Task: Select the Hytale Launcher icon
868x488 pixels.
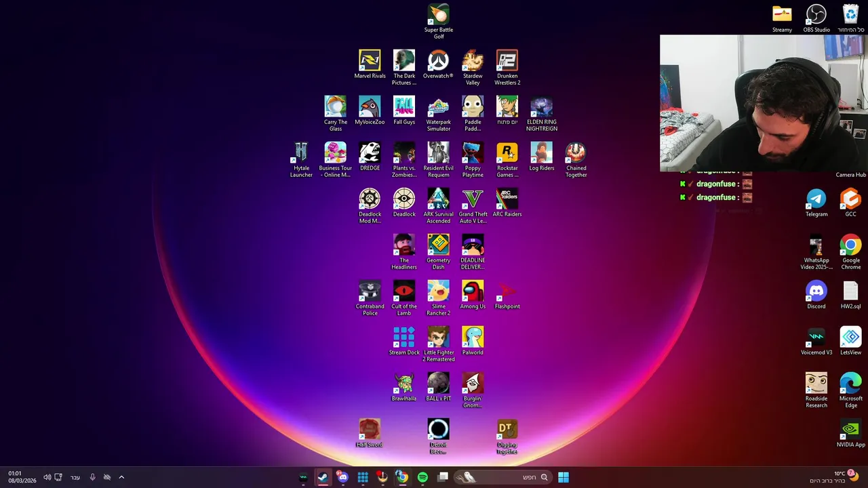Action: click(x=301, y=159)
